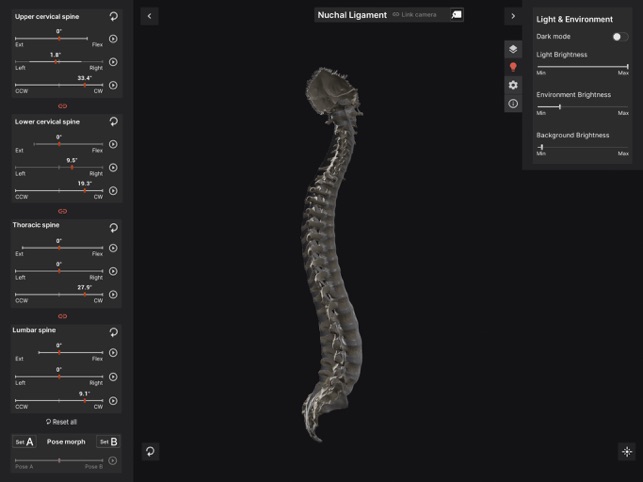Click the Environment Brightness slider
This screenshot has height=482, width=643.
coord(582,106)
